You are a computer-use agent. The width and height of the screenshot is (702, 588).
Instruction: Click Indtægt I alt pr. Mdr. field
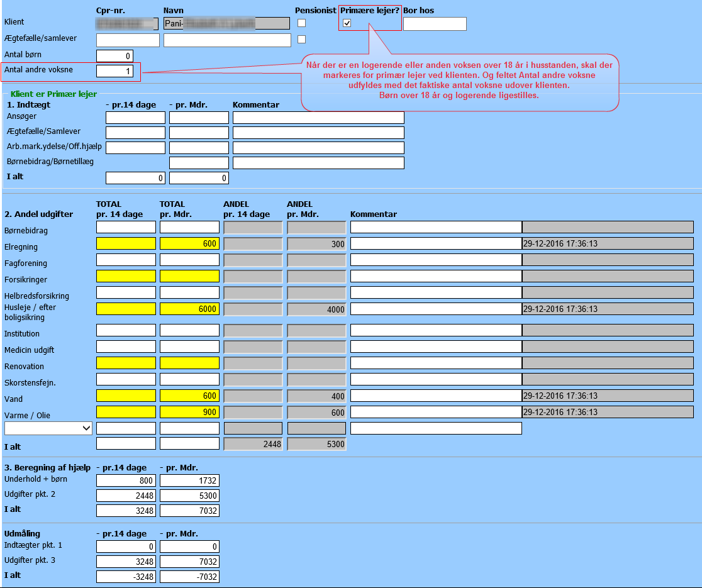tap(199, 178)
